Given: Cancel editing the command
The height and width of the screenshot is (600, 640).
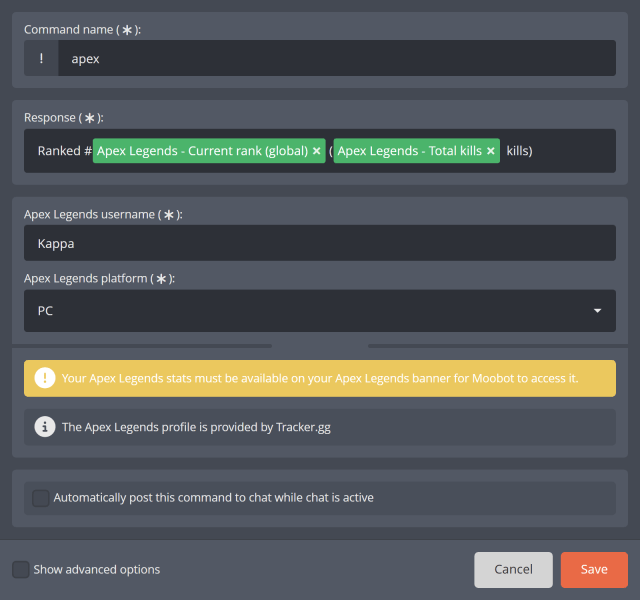Looking at the screenshot, I should click(513, 570).
